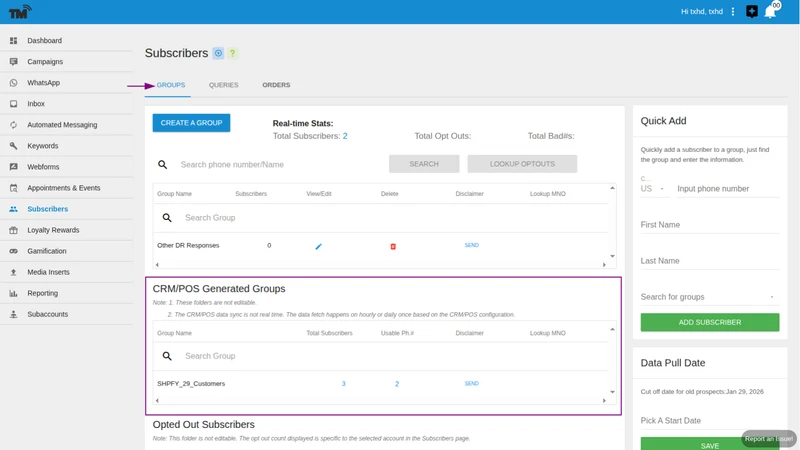Open the Webforms sidebar icon
This screenshot has width=800, height=450.
coord(13,167)
